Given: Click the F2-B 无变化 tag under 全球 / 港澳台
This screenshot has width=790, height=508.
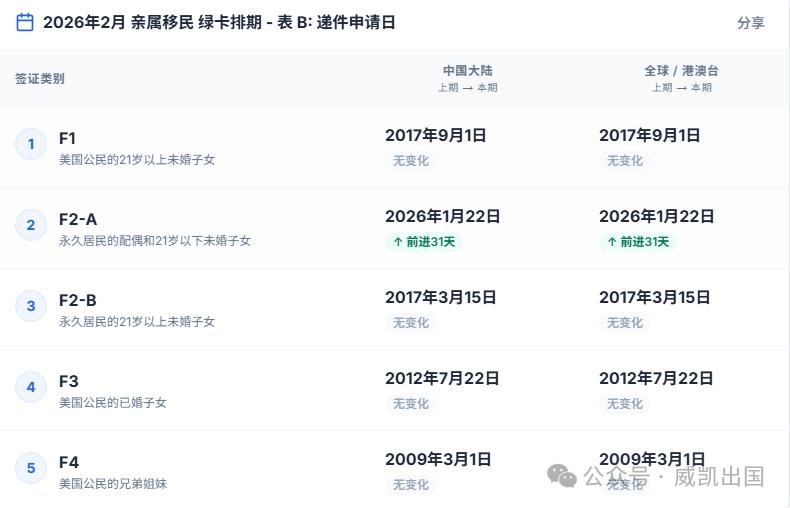Looking at the screenshot, I should (625, 323).
